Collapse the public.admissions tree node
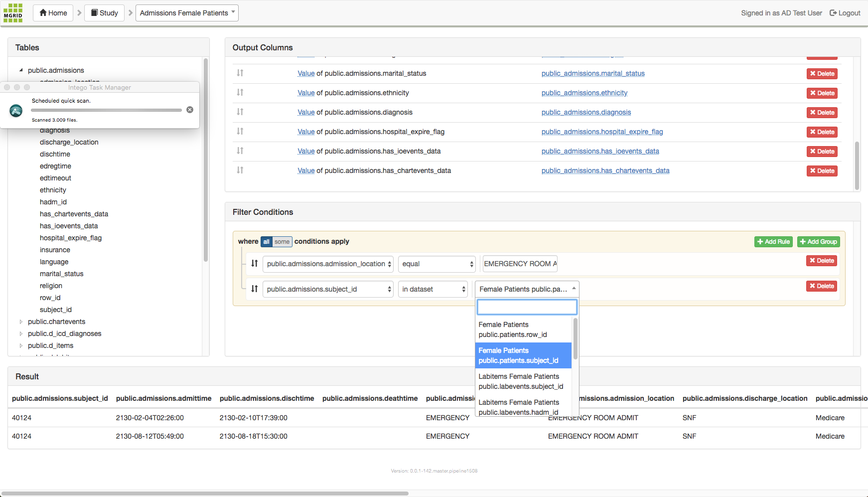This screenshot has width=868, height=497. point(21,70)
